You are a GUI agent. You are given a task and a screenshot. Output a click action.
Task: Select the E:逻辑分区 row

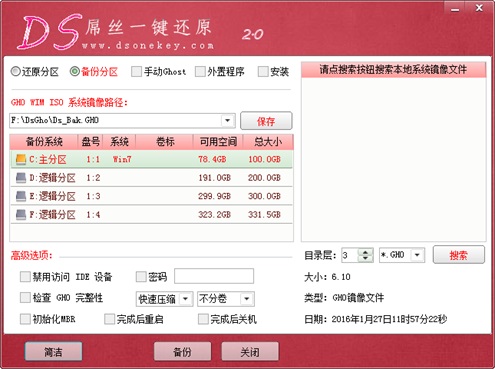click(x=151, y=196)
